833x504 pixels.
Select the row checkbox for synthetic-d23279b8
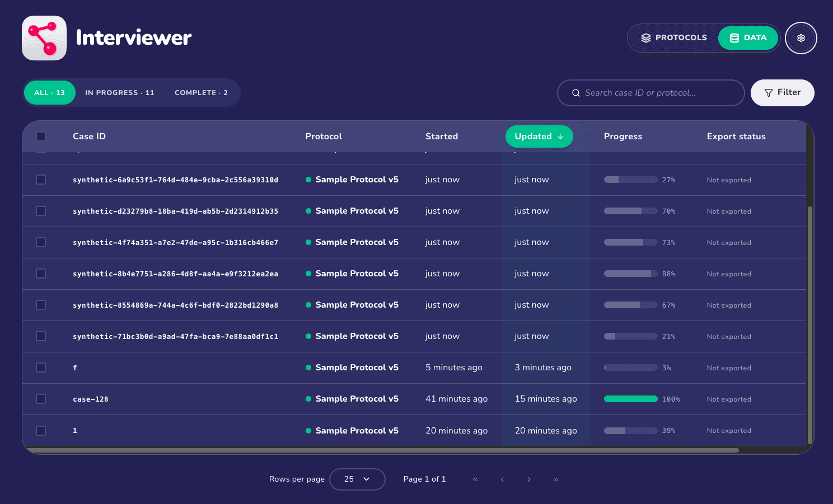[x=41, y=211]
